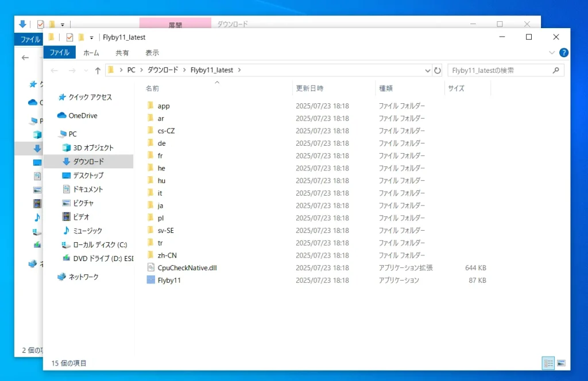Select ピクチャ in the navigation tree
This screenshot has height=381, width=588.
tap(83, 203)
